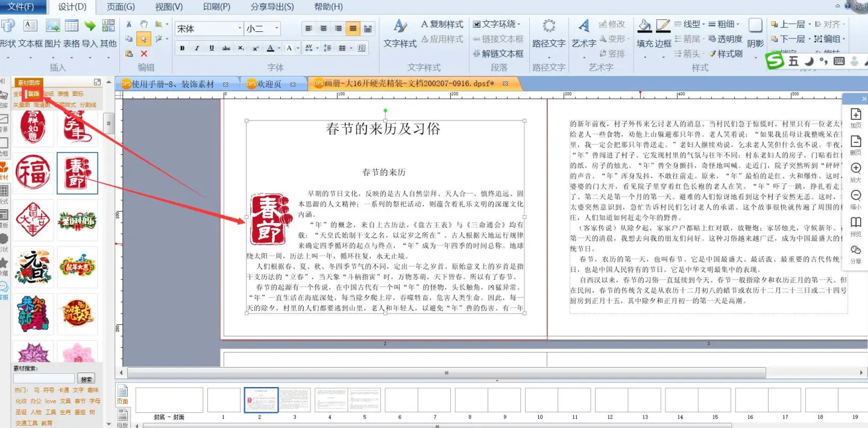Expand the font size dropdown 小二
Screen dimensions: 868x428
point(262,29)
